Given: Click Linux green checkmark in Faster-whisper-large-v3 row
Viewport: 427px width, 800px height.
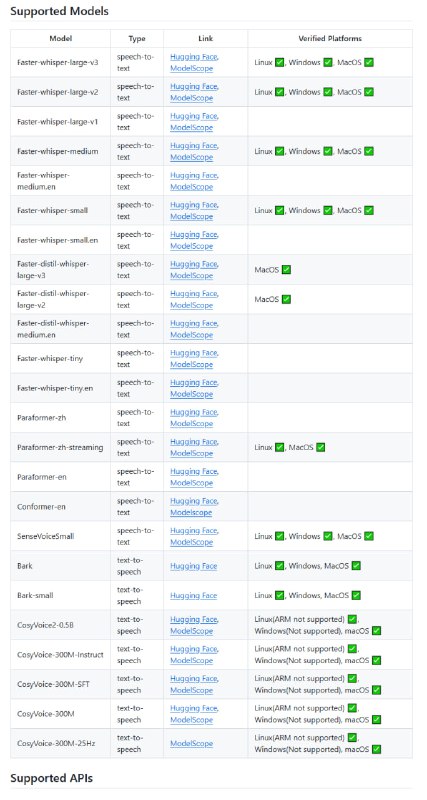Looking at the screenshot, I should 279,63.
